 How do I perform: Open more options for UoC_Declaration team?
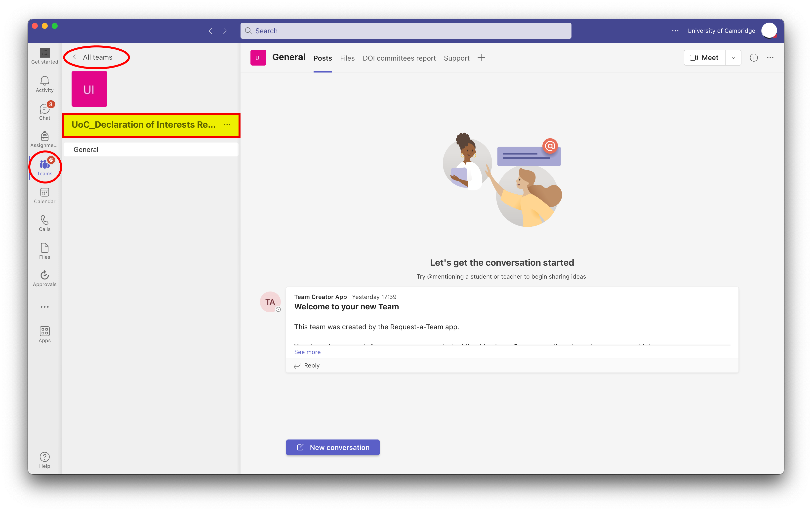pyautogui.click(x=227, y=125)
